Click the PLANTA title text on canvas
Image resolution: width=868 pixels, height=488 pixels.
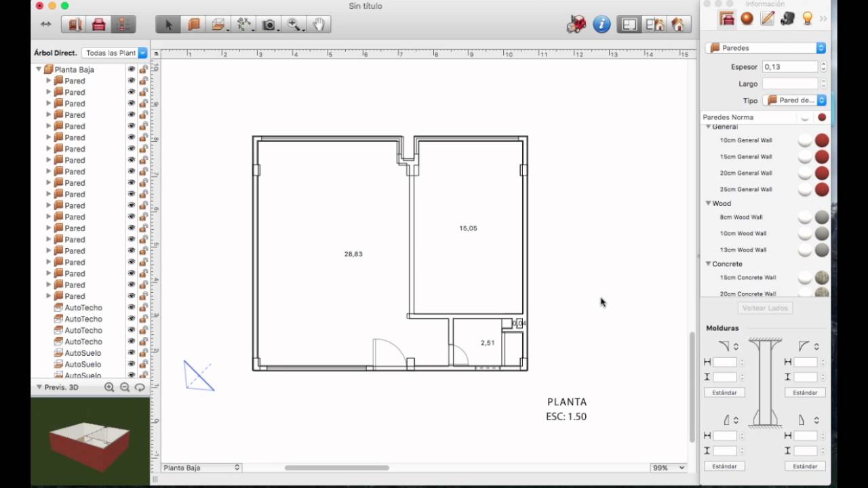pos(567,402)
